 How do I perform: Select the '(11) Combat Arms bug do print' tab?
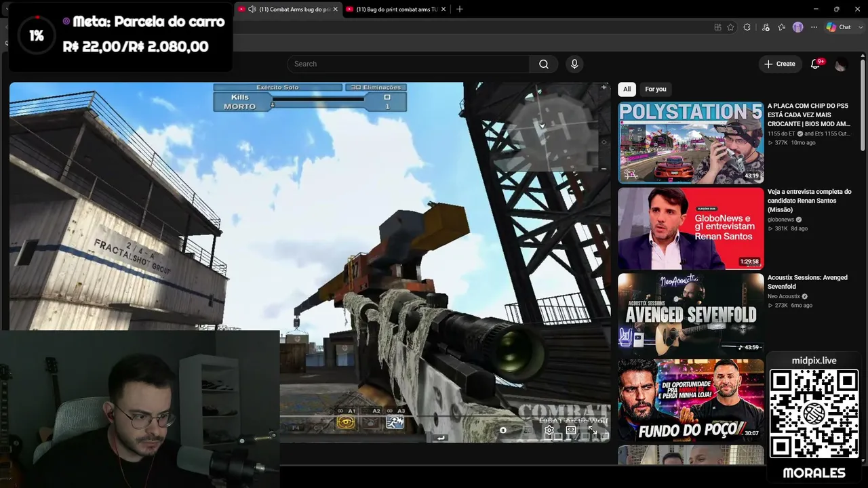[288, 9]
